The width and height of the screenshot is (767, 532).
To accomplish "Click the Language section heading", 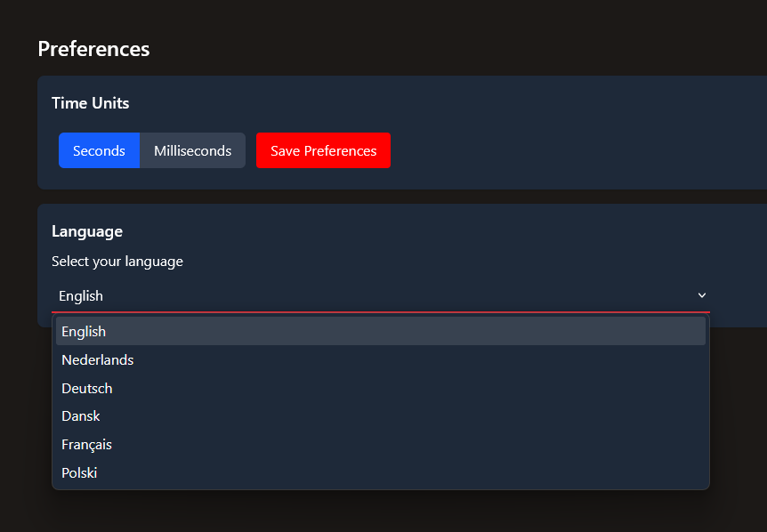I will [87, 231].
